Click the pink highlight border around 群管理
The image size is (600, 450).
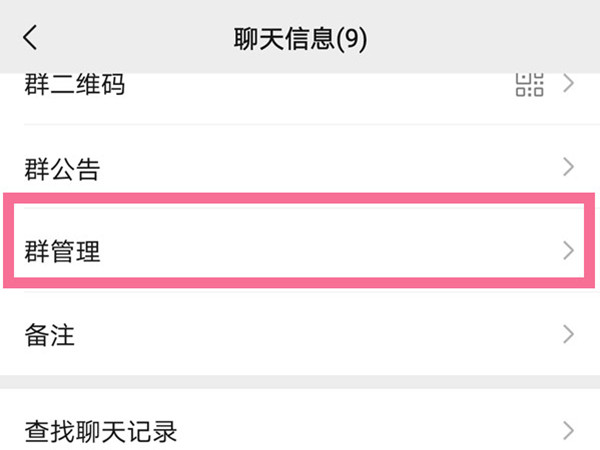coord(299,198)
